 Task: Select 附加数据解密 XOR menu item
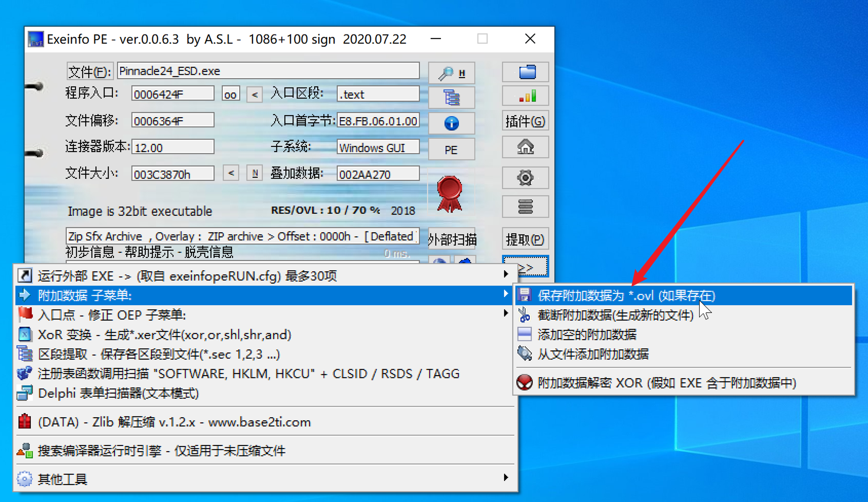click(684, 383)
